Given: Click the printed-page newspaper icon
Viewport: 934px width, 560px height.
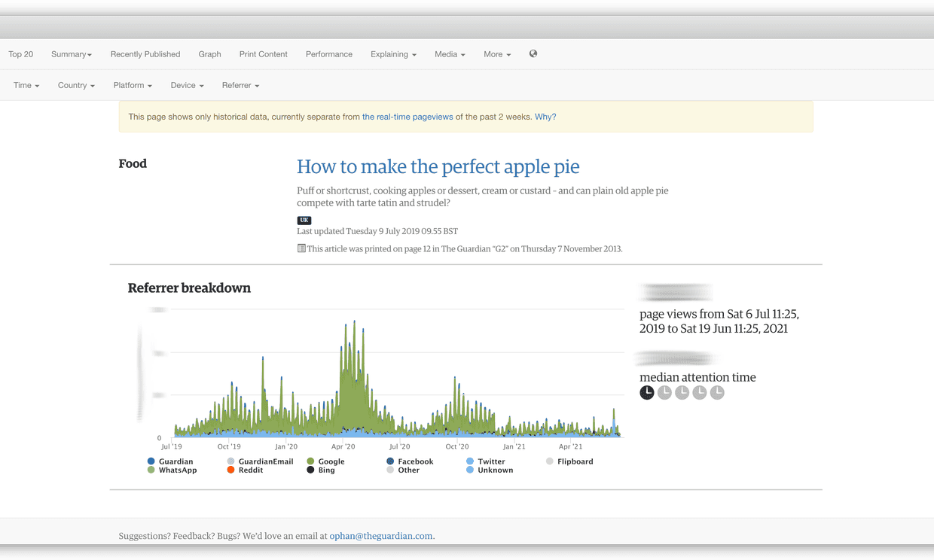Looking at the screenshot, I should click(301, 248).
